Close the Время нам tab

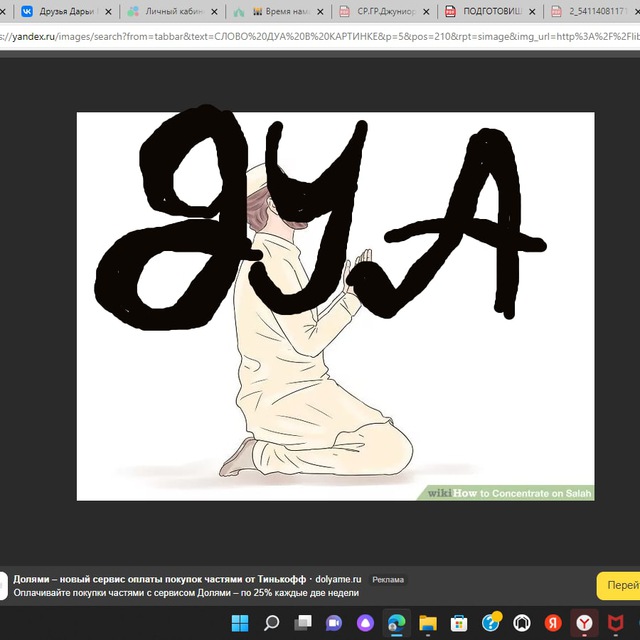click(x=320, y=12)
